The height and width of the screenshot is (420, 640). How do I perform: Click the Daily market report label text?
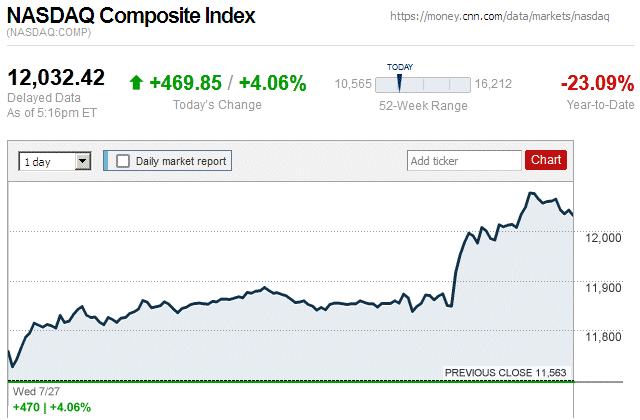click(x=180, y=161)
